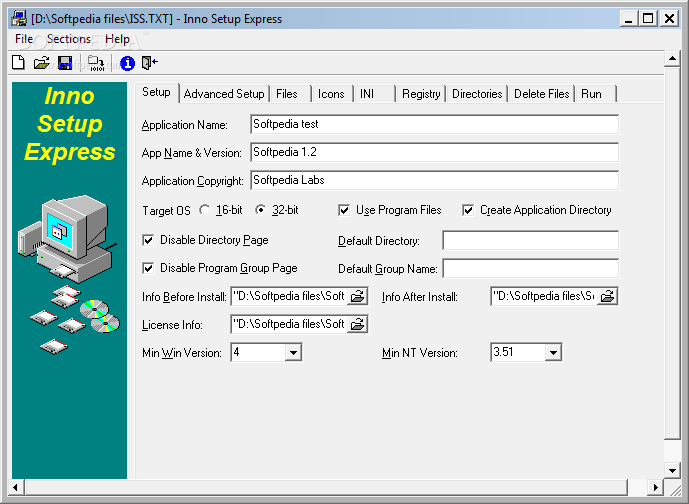
Task: Click the exit door toolbar icon
Action: (149, 63)
